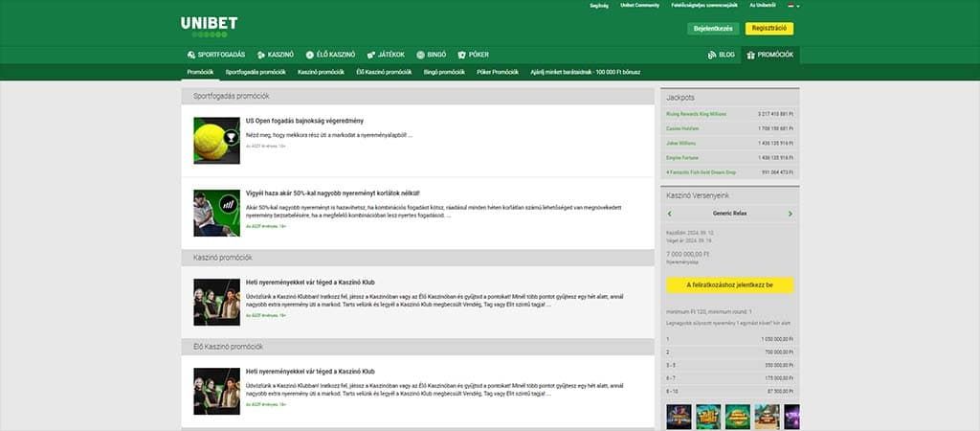Switch to Sportfogadás promóciók tab
980x431 pixels.
(x=256, y=72)
